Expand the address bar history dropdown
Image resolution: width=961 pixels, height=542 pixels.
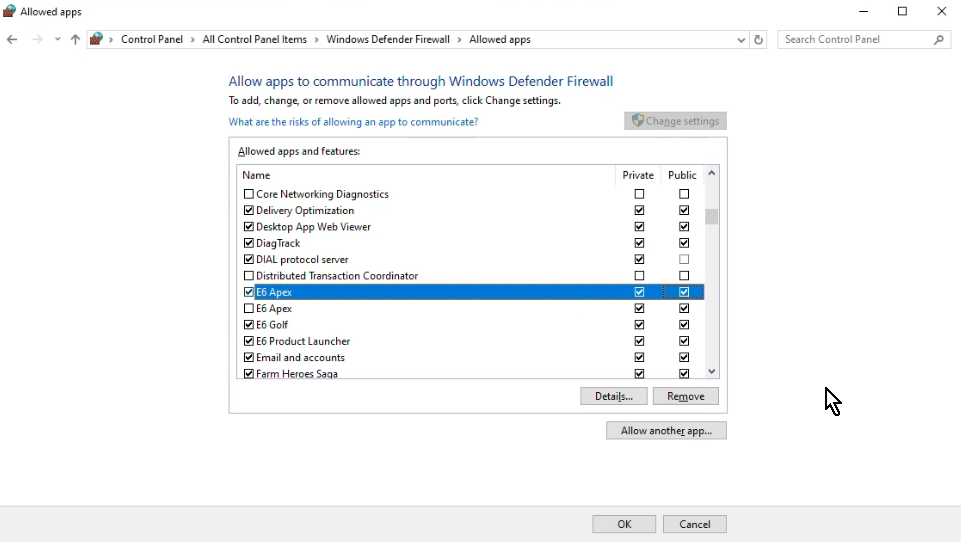click(741, 39)
